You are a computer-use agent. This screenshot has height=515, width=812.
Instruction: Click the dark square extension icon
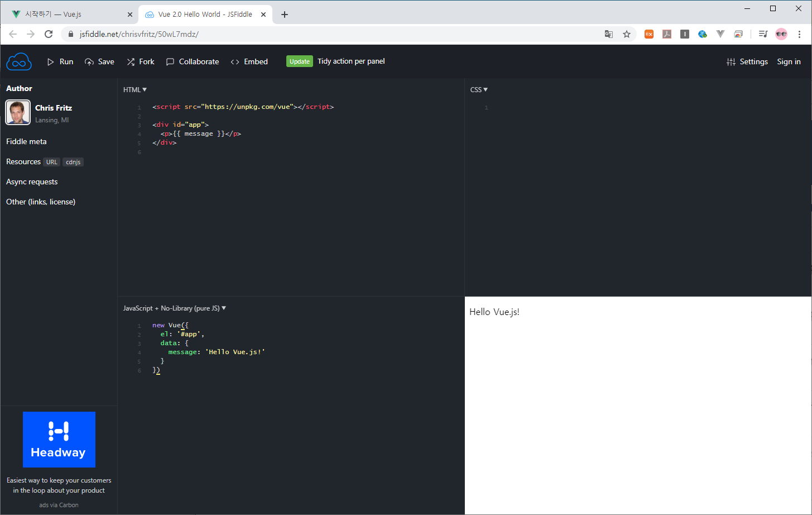(x=685, y=34)
